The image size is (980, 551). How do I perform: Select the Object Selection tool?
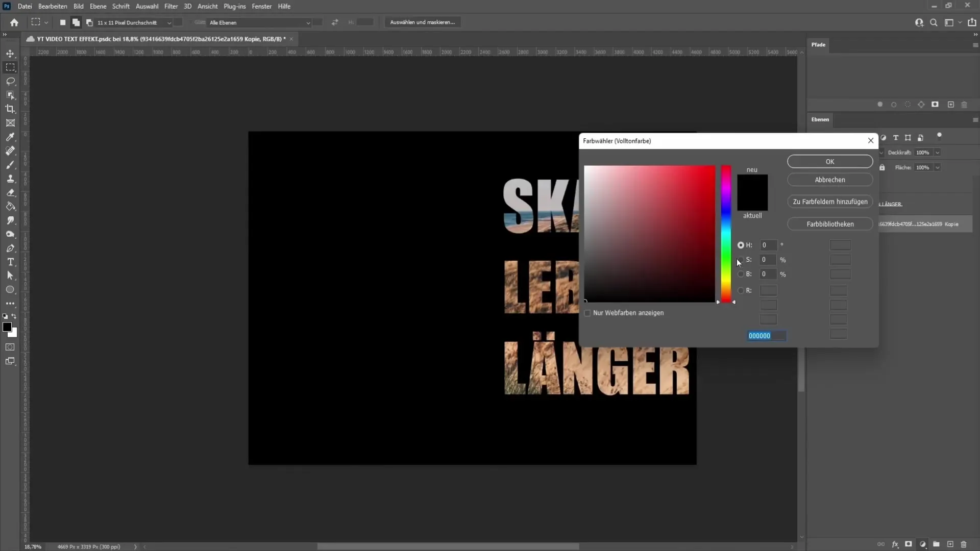10,95
